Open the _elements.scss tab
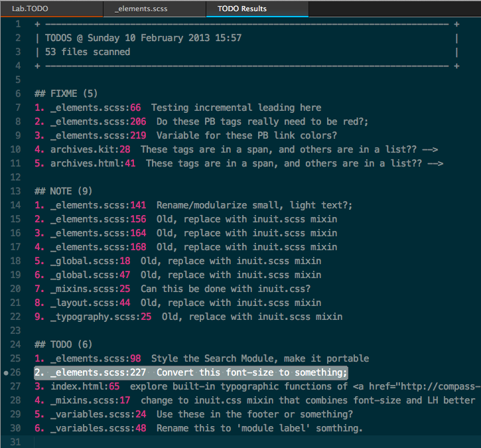The image size is (481, 448). (142, 9)
